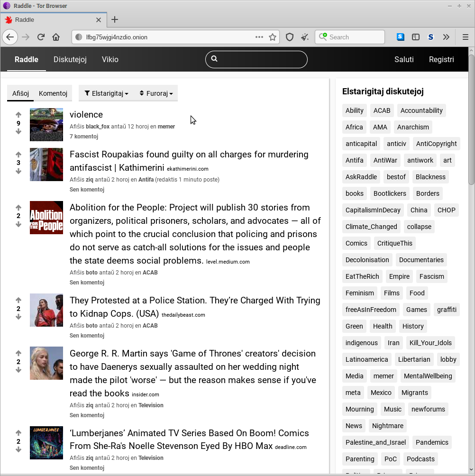Open the Tor security shield icon

point(290,37)
